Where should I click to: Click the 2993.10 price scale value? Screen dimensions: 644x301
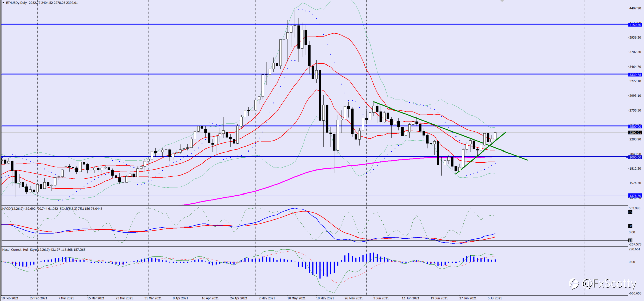pos(635,96)
